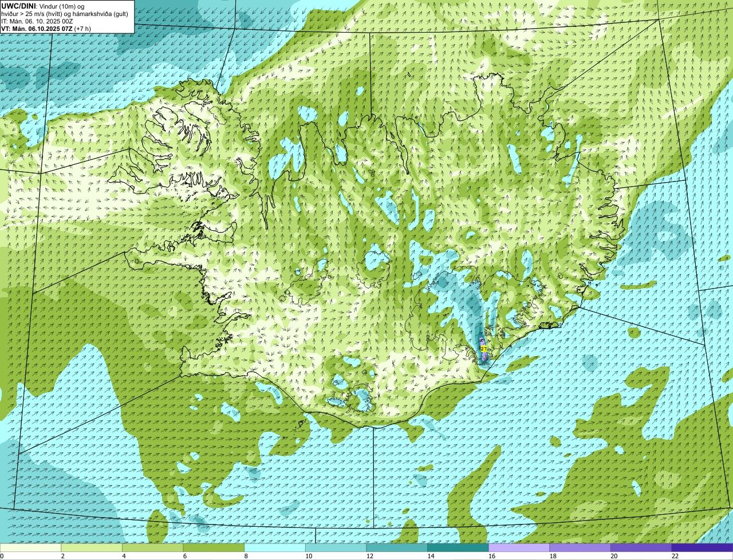The height and width of the screenshot is (560, 733).
Task: Click the pale yellow 0–2 m/s legend swatch
Action: 30,547
